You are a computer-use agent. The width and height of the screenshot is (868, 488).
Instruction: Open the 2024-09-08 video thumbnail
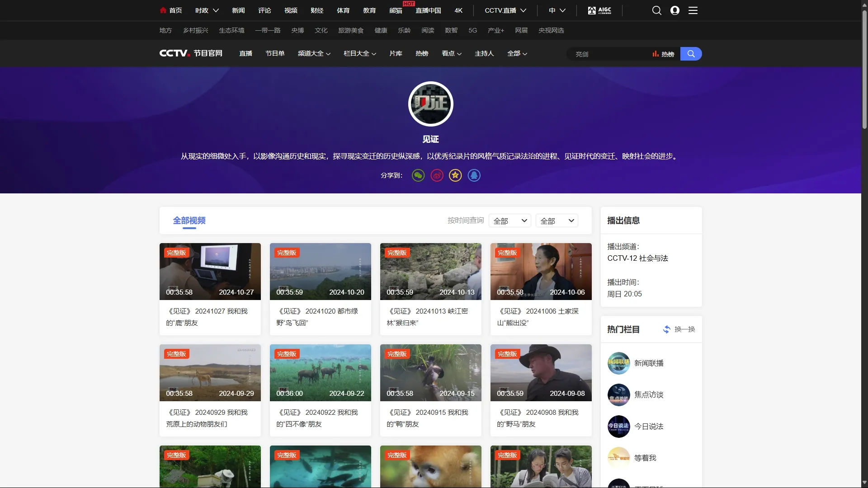(x=541, y=373)
